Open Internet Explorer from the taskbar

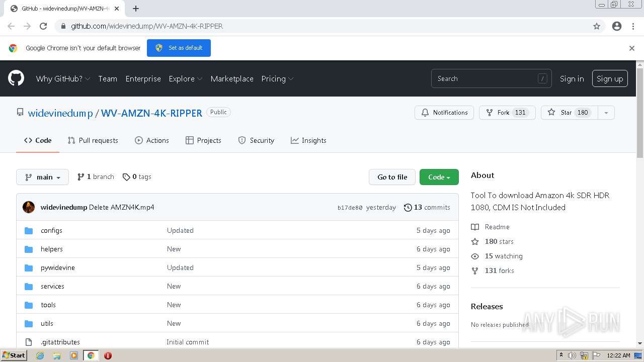pyautogui.click(x=40, y=355)
